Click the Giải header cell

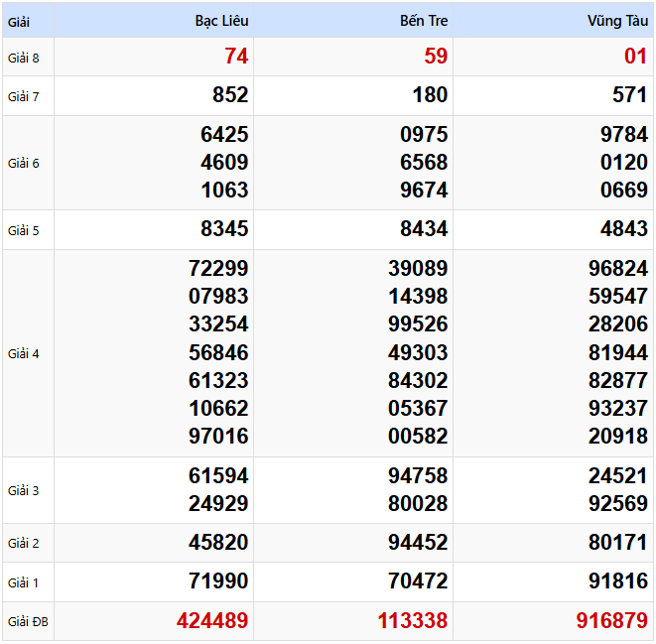tap(20, 21)
